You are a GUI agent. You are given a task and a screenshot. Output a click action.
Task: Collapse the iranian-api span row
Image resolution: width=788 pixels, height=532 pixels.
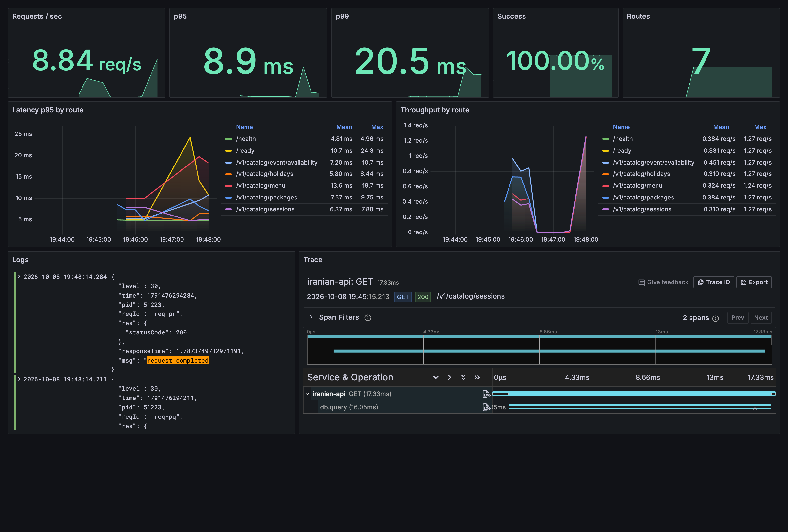(x=307, y=394)
